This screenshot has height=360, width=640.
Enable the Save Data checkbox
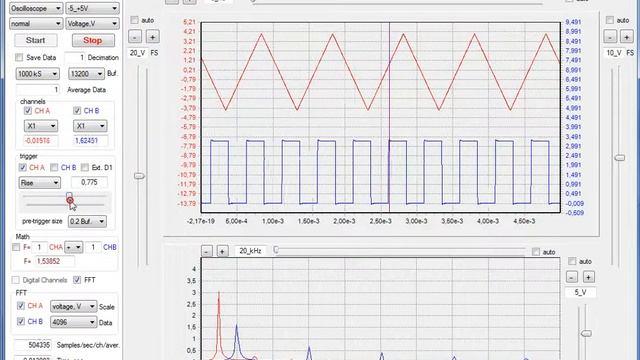[x=19, y=58]
